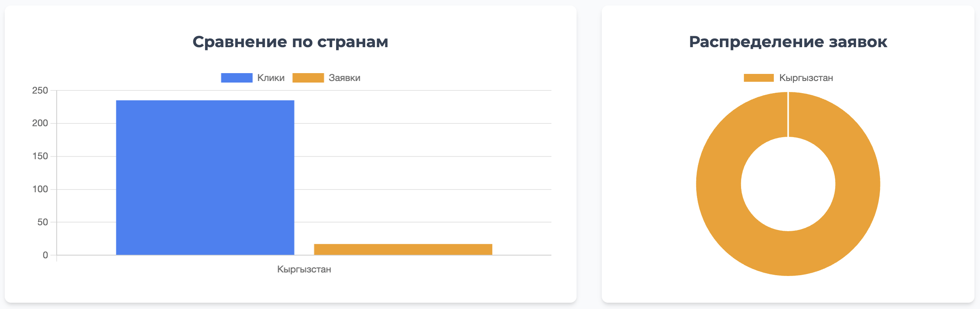
Task: Click the 100 y-axis tick label
Action: point(40,189)
